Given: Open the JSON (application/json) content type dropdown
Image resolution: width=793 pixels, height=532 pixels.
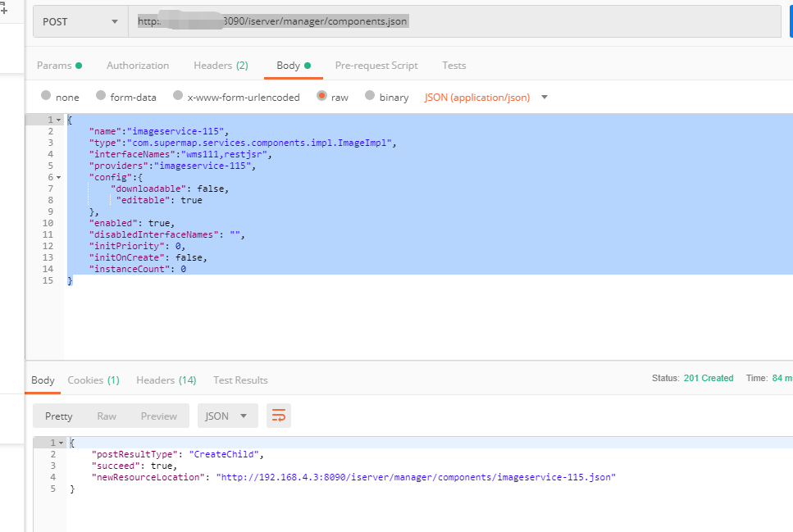Looking at the screenshot, I should [x=485, y=97].
